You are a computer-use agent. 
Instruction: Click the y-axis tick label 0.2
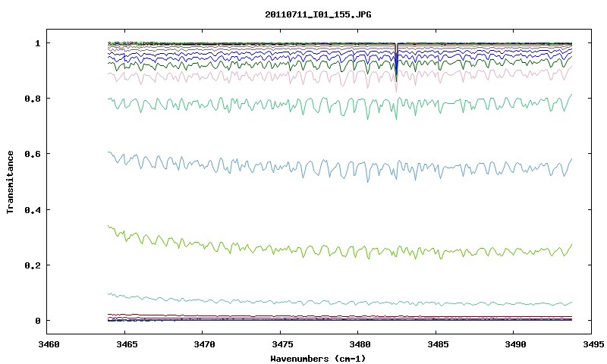tap(33, 265)
